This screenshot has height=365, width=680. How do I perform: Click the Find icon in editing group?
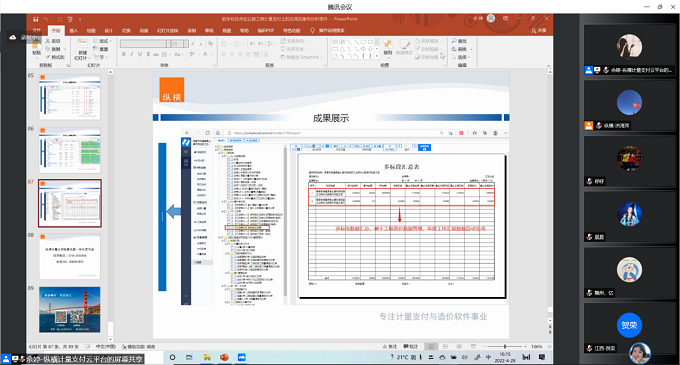coord(459,41)
